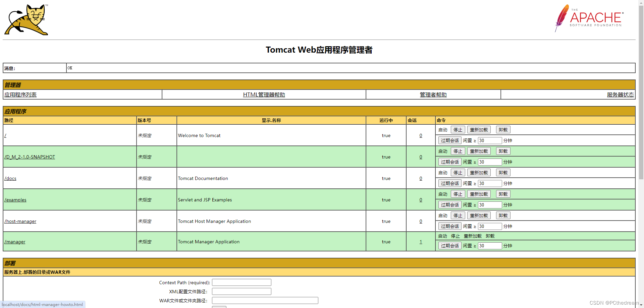The height and width of the screenshot is (308, 644).
Task: Click idle minutes field for /D_M_2-1.0-SNAPSHOT
Action: coord(490,162)
